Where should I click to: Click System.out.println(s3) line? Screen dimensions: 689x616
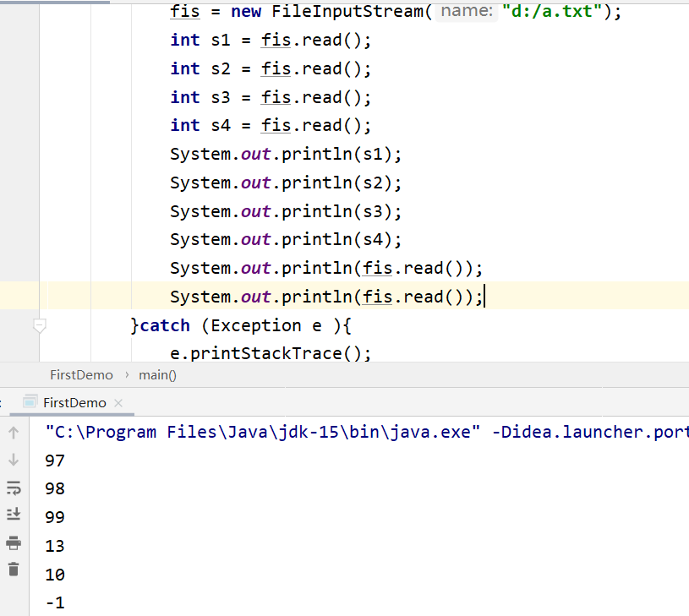pos(286,211)
